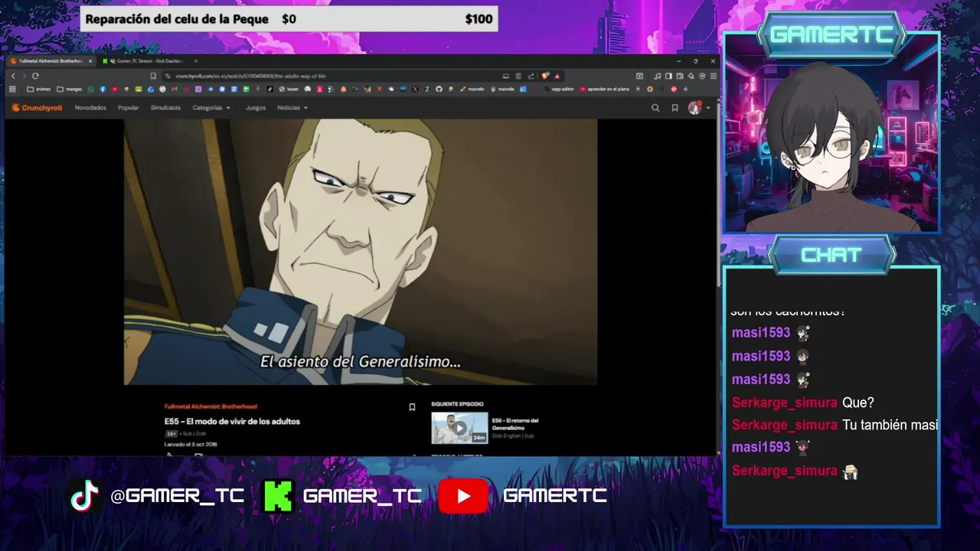Open Popular in Crunchyroll nav

point(129,108)
